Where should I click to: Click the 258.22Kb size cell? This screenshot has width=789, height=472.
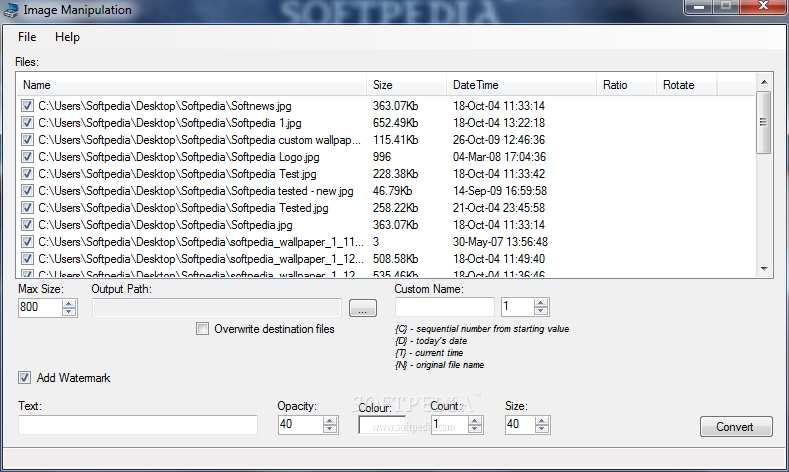pos(395,208)
